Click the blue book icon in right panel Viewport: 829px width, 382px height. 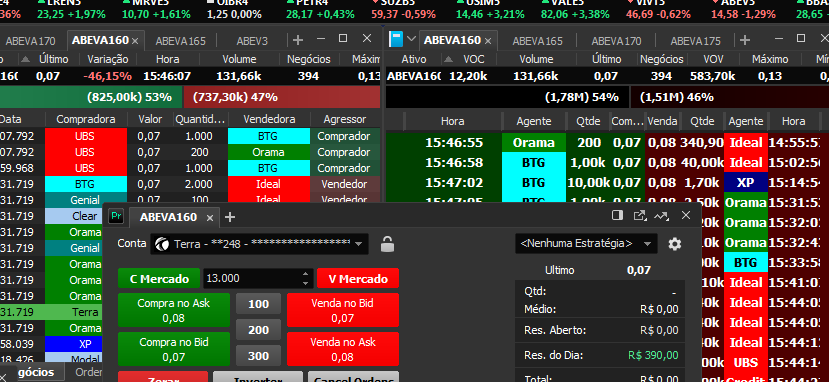point(395,39)
